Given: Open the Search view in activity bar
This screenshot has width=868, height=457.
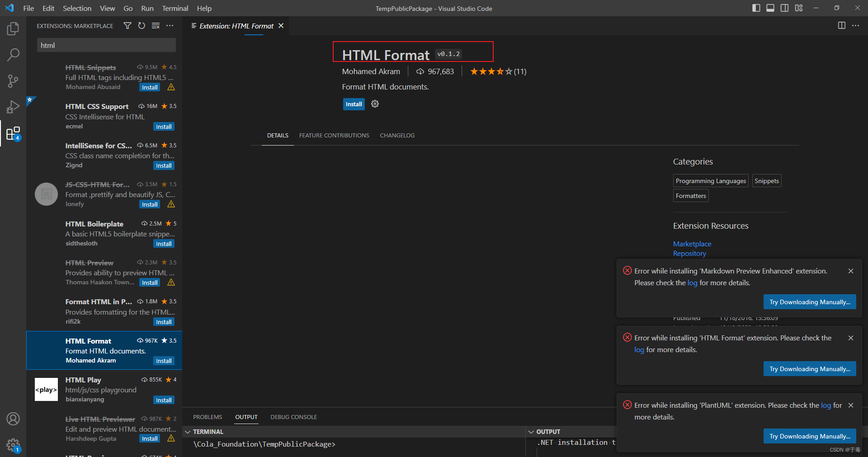Looking at the screenshot, I should [x=13, y=55].
